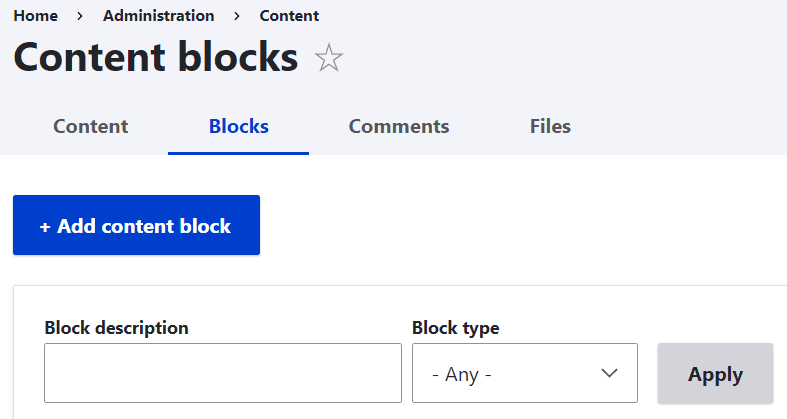Viewport: 787px width, 419px height.
Task: Apply the block filters
Action: click(x=715, y=374)
